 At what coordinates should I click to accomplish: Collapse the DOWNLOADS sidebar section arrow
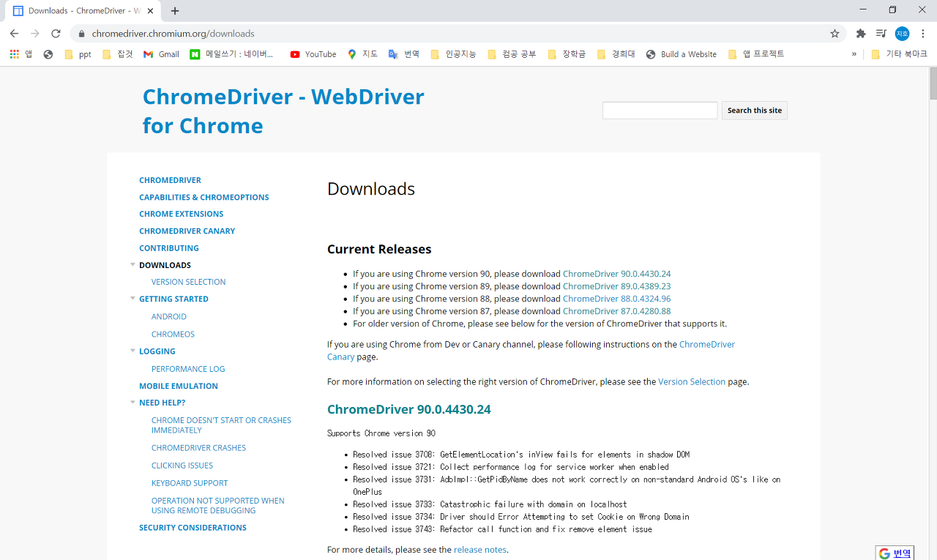click(x=132, y=265)
